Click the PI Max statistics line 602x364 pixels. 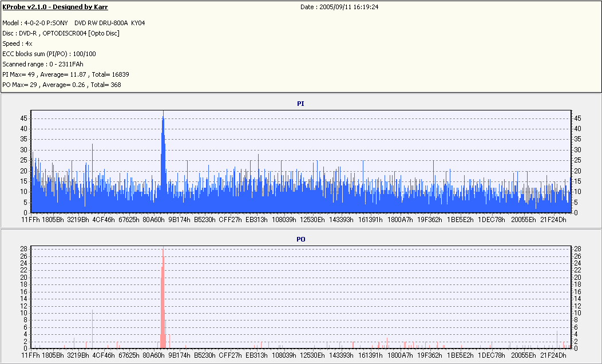pos(66,74)
